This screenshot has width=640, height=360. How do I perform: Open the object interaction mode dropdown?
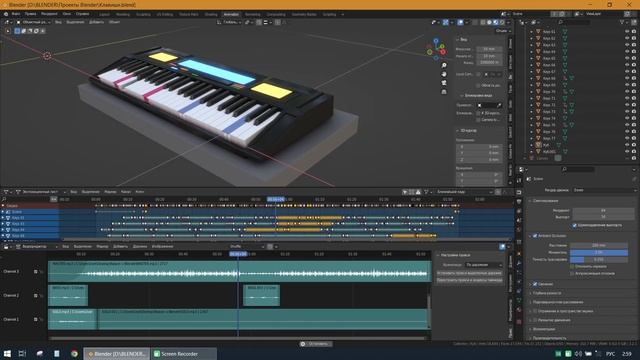pos(33,22)
